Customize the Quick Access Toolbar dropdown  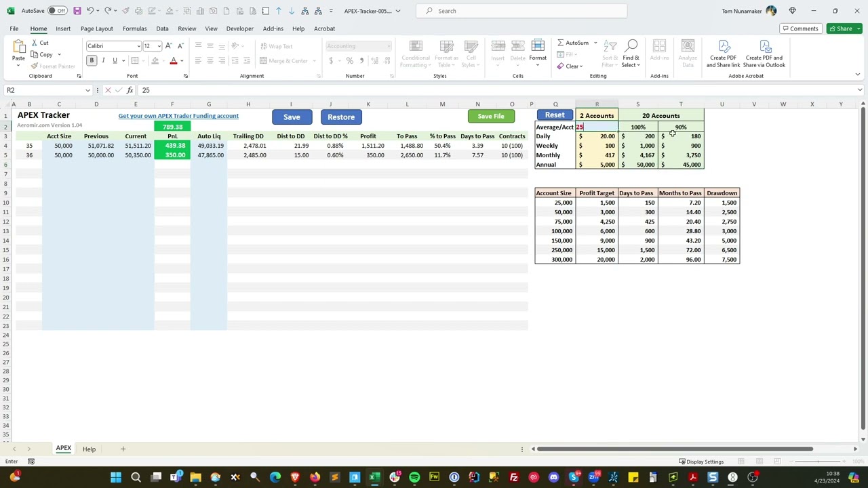[331, 11]
